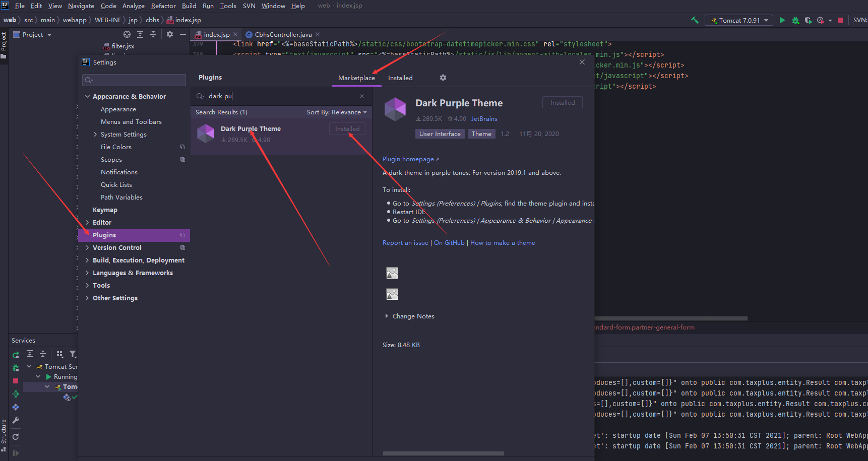The height and width of the screenshot is (461, 868).
Task: Open profiler options dropdown arrow
Action: [830, 21]
